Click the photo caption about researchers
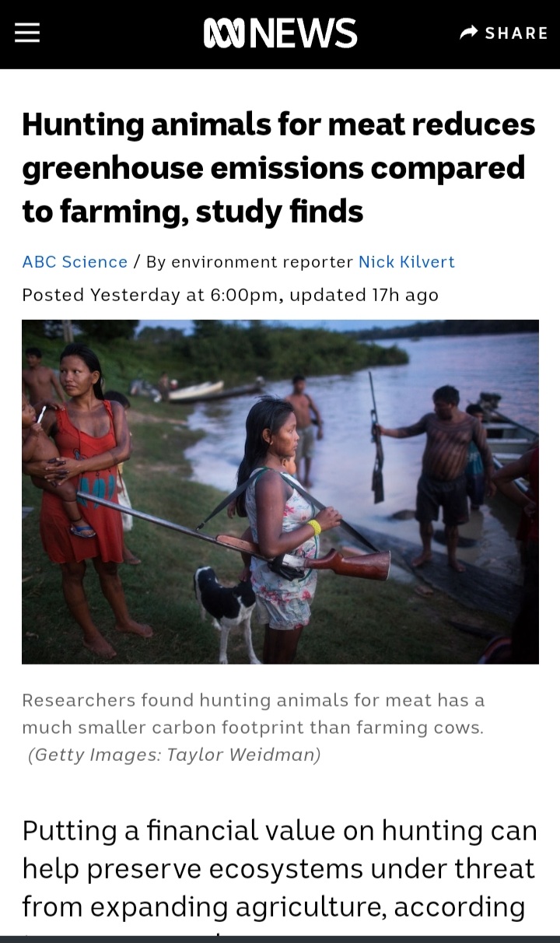The image size is (560, 943). [253, 714]
